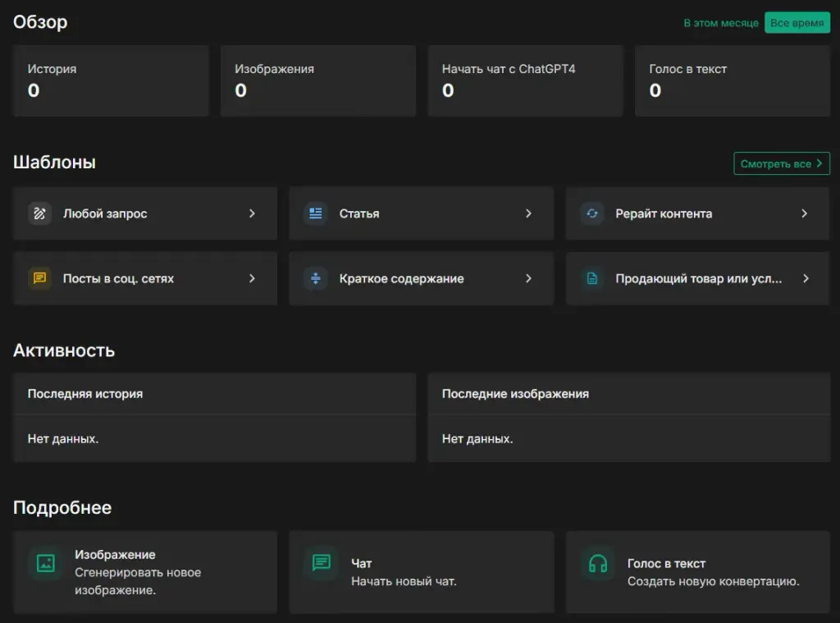
Task: Click the zero value under Изображения
Action: coord(241,90)
